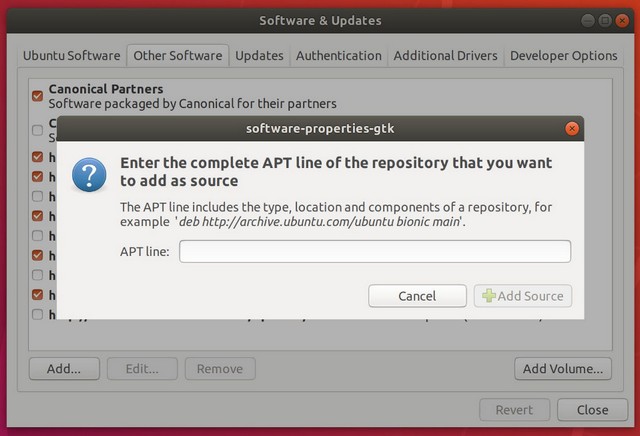
Task: Switch to the Ubuntu Software tab
Action: (71, 56)
